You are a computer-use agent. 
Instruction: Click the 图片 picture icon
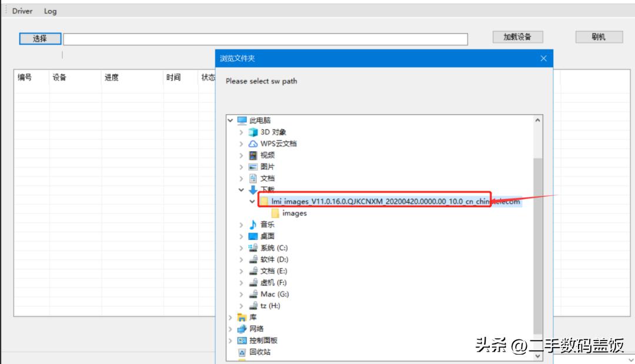point(253,167)
